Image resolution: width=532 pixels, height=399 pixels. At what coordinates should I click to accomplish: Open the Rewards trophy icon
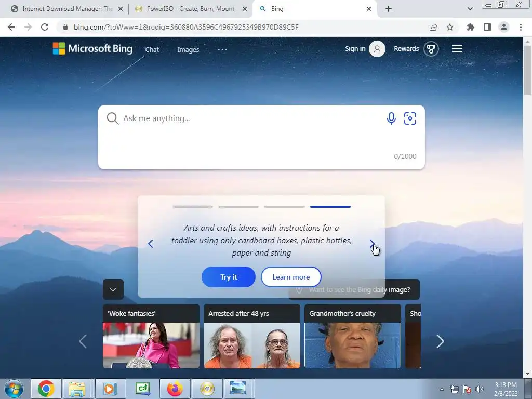pos(431,49)
